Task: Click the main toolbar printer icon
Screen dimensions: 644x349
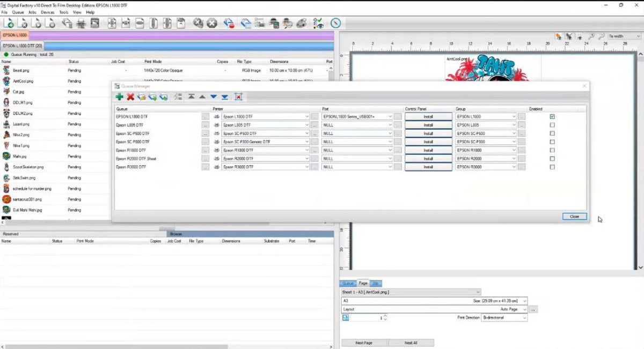Action: point(81,23)
